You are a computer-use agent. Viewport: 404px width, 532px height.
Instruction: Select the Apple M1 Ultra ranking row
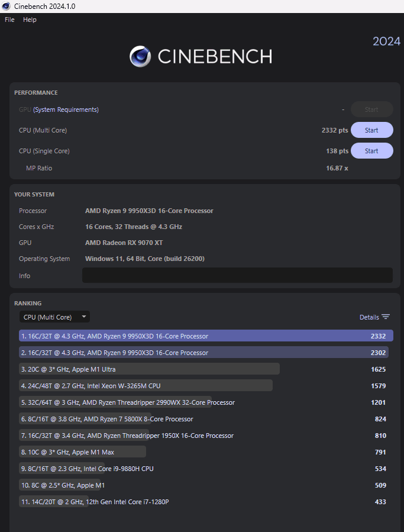pyautogui.click(x=206, y=369)
